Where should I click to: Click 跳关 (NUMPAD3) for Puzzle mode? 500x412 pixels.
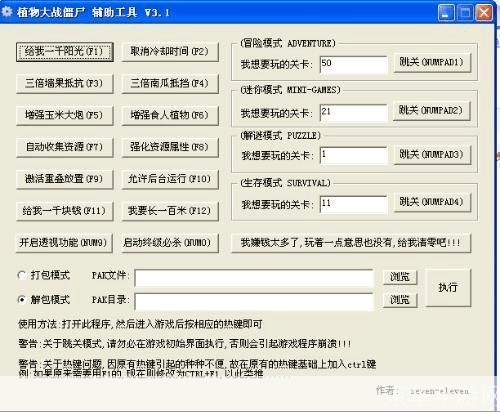pyautogui.click(x=432, y=155)
